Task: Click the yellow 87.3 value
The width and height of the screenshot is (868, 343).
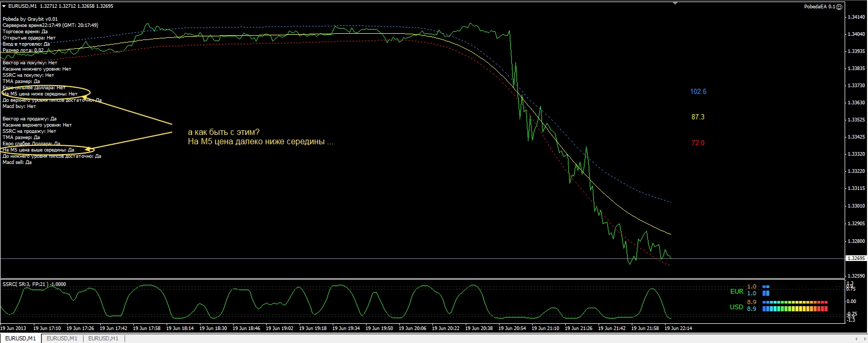Action: click(x=698, y=117)
